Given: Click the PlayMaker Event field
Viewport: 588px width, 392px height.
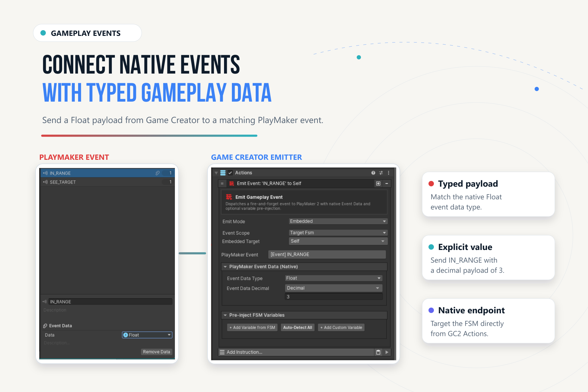Looking at the screenshot, I should [x=327, y=254].
